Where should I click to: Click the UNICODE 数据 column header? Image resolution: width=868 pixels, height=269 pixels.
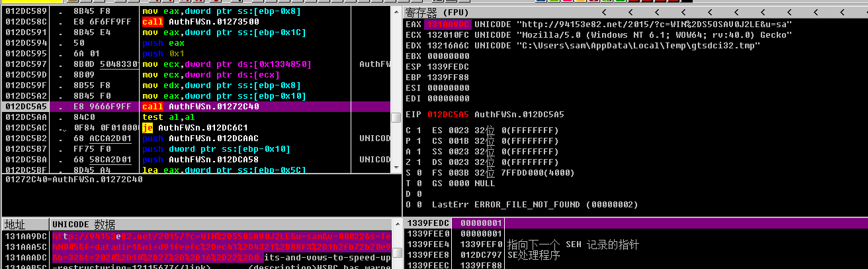coord(83,224)
